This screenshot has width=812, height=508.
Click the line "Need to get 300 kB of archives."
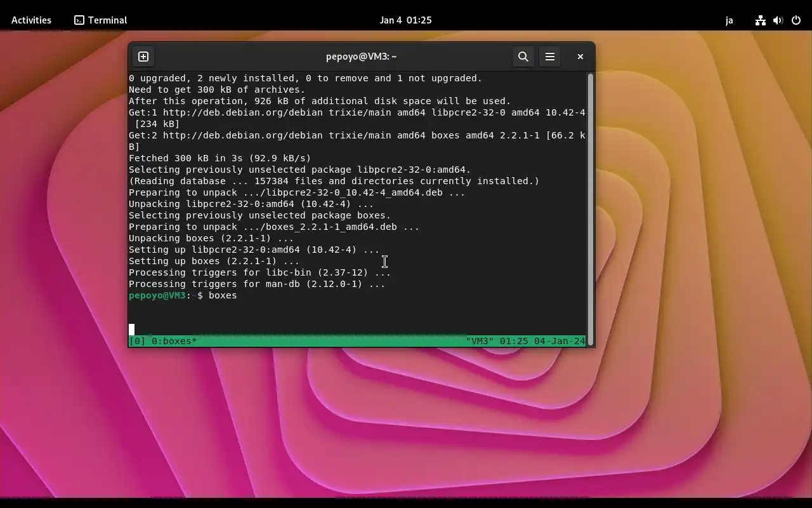(217, 90)
